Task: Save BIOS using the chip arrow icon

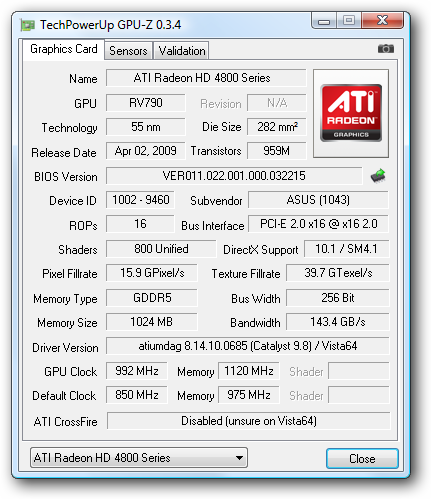Action: pyautogui.click(x=378, y=175)
